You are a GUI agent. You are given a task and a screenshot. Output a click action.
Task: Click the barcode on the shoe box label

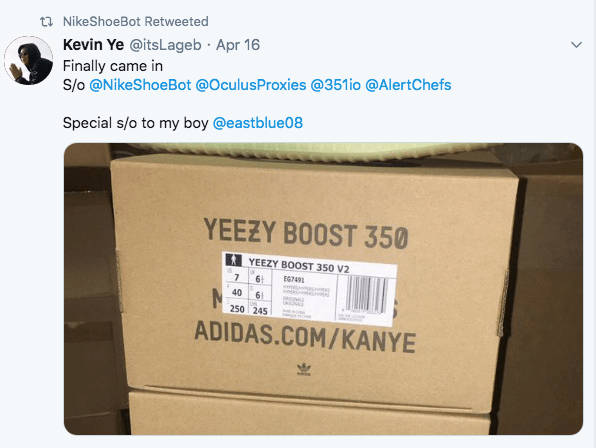click(367, 293)
